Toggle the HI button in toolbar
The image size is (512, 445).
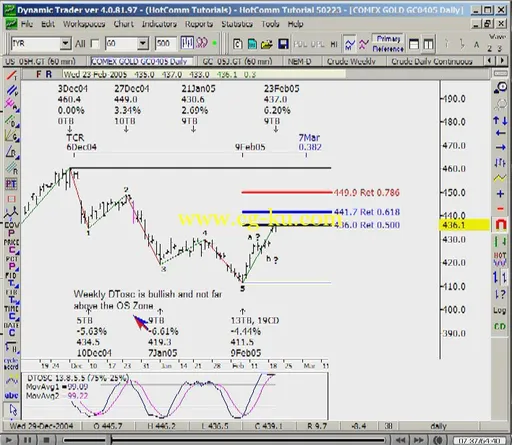[x=334, y=44]
